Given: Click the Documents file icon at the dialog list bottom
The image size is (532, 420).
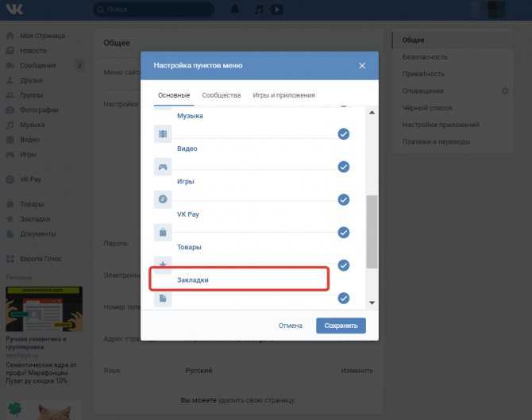Looking at the screenshot, I should tap(163, 299).
